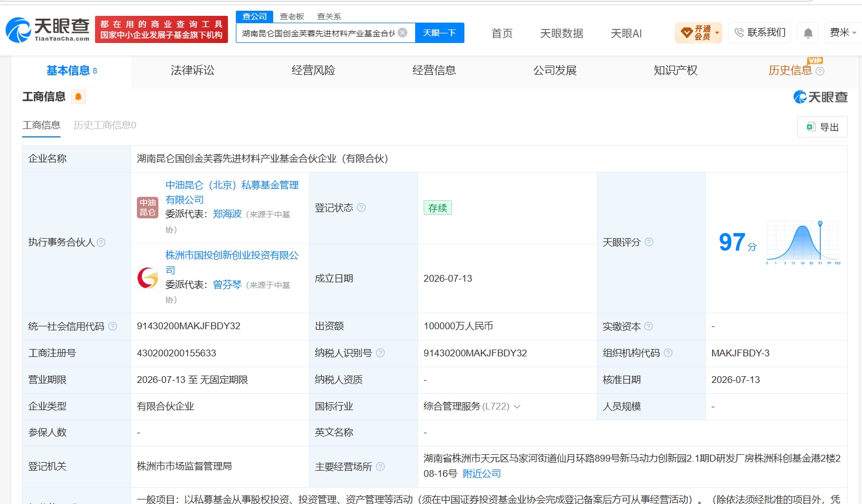Image resolution: width=862 pixels, height=504 pixels.
Task: Expand the 综合管理服务 (L722) industry chevron
Action: tap(517, 407)
